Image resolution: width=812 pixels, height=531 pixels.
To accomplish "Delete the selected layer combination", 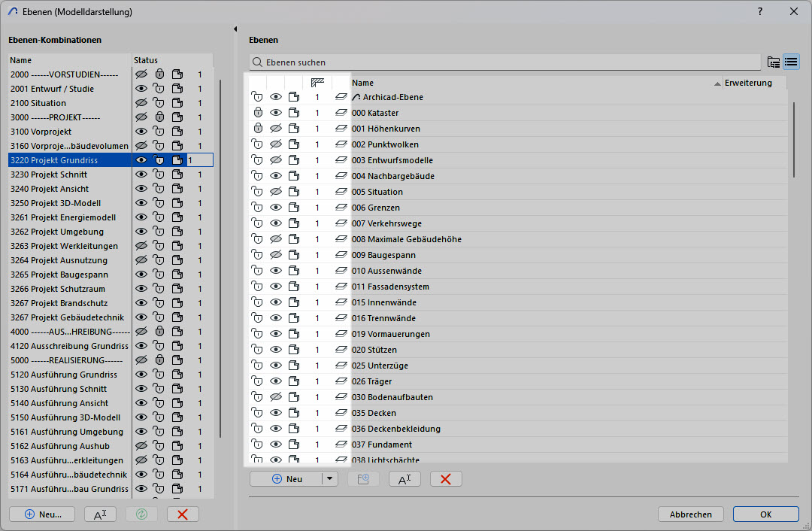I will [x=182, y=514].
